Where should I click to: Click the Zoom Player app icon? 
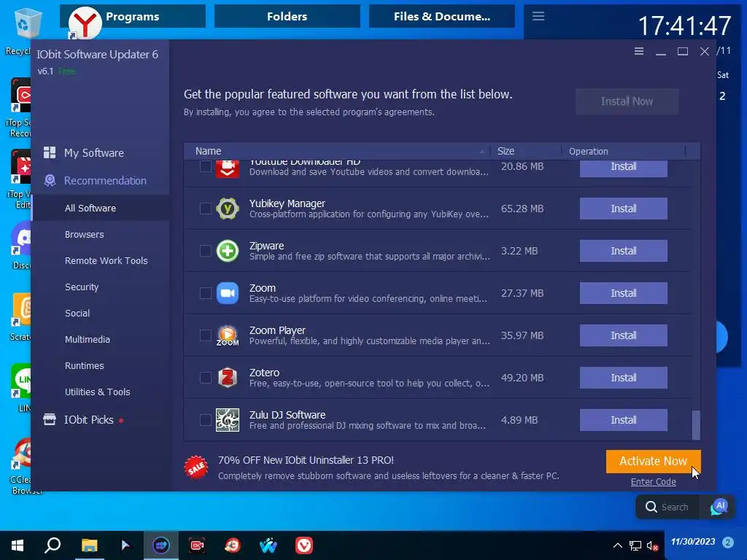pyautogui.click(x=228, y=335)
